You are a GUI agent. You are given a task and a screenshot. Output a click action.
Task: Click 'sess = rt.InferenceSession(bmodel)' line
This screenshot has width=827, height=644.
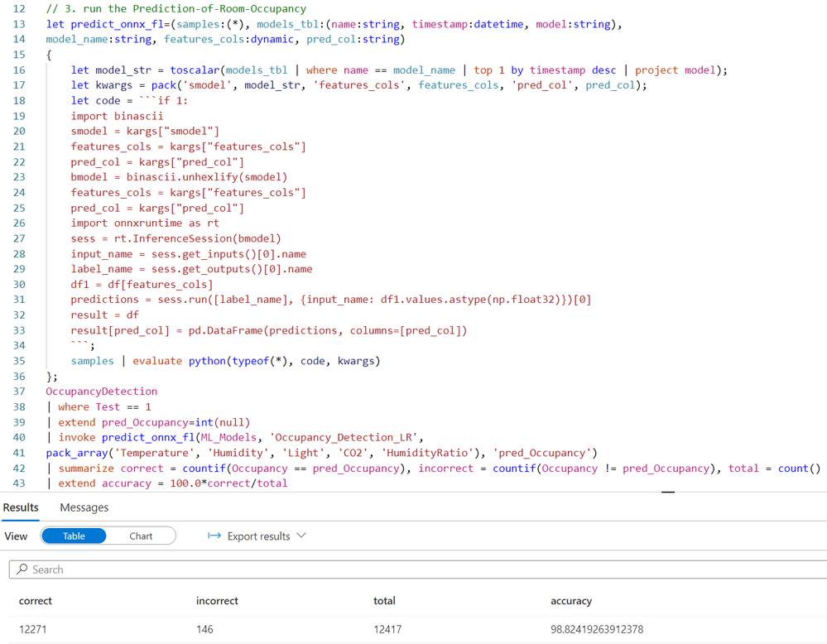point(176,238)
